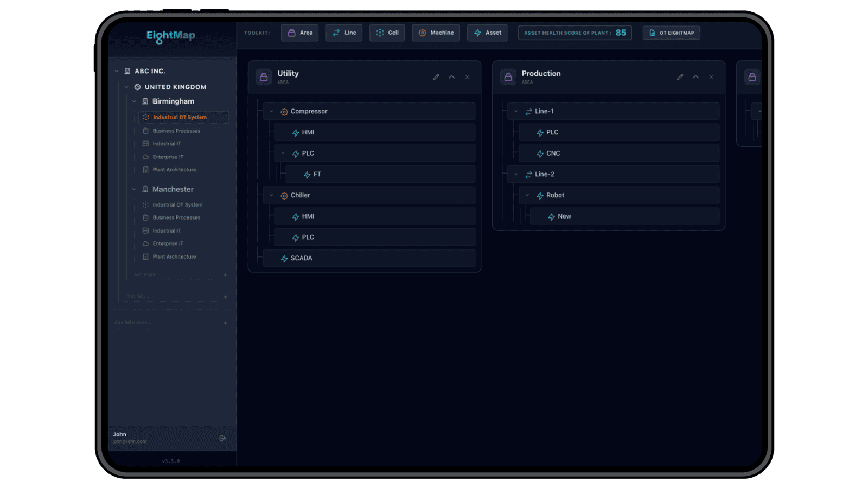Click the SCADA asset bolt icon
This screenshot has width=868, height=488.
coord(284,259)
